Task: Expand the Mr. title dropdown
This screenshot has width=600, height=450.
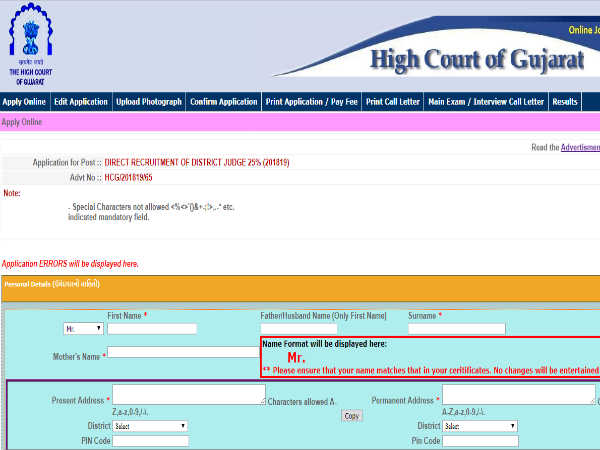Action: coord(83,329)
